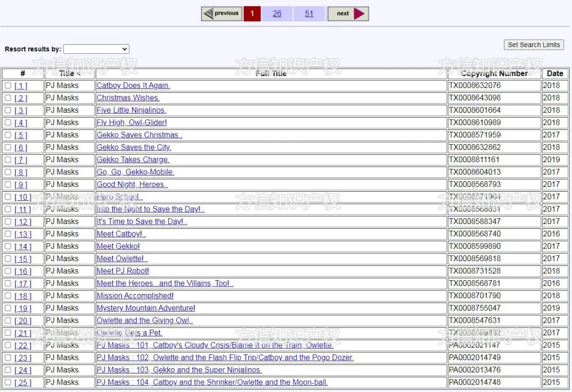This screenshot has width=572, height=392.
Task: Open 'Mission Accomplished!' title
Action: (135, 296)
